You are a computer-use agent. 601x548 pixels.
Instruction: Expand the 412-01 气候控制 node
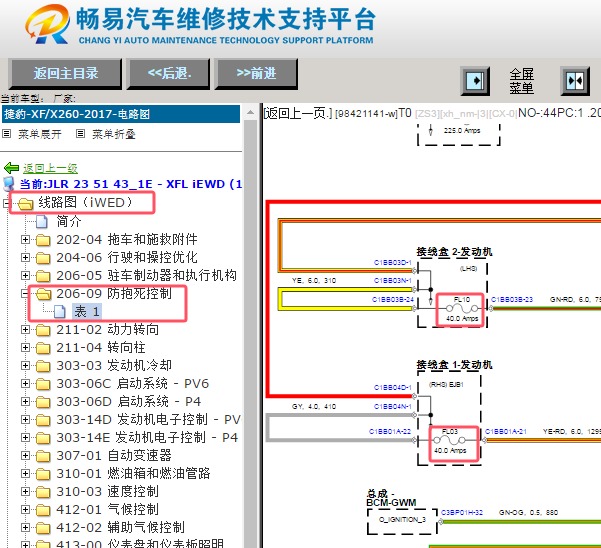[25, 510]
